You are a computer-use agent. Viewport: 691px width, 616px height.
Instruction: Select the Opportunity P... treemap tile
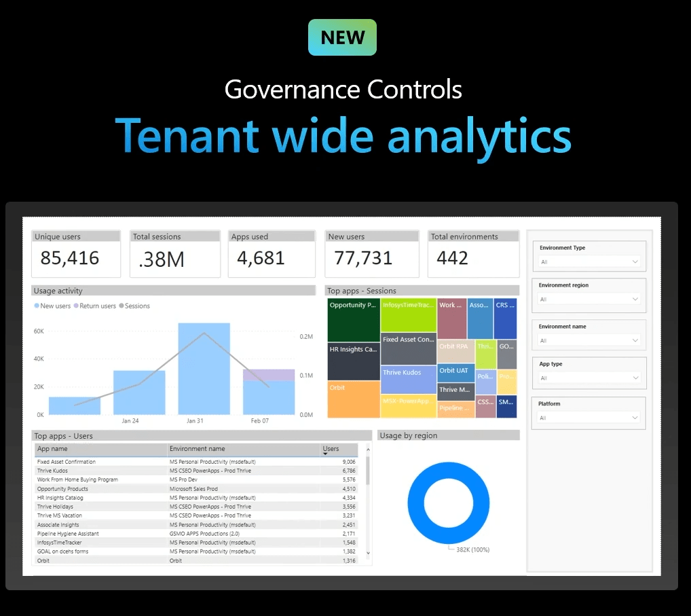pos(353,319)
